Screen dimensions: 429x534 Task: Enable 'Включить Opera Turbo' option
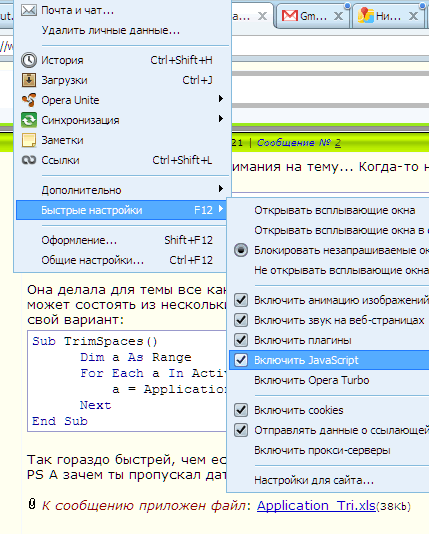312,380
